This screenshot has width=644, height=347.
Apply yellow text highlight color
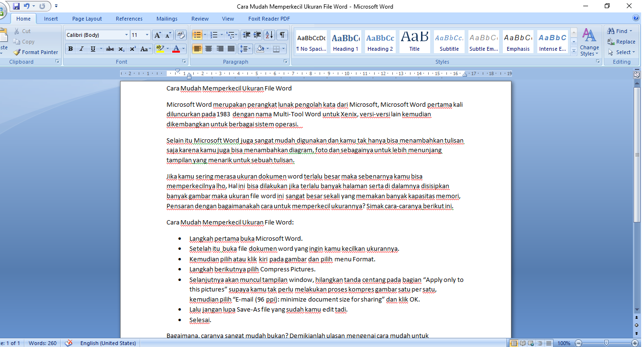coord(160,49)
